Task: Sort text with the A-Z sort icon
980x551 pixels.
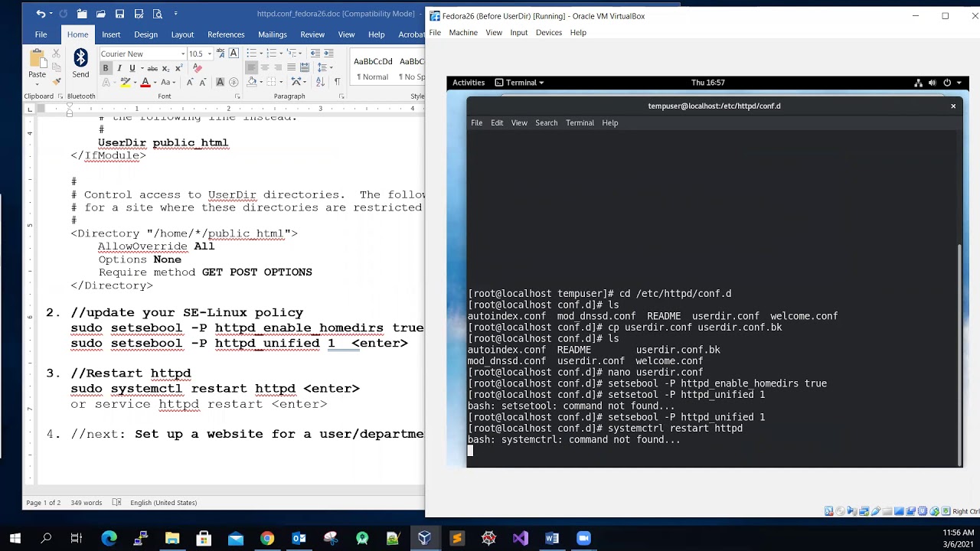Action: [322, 82]
